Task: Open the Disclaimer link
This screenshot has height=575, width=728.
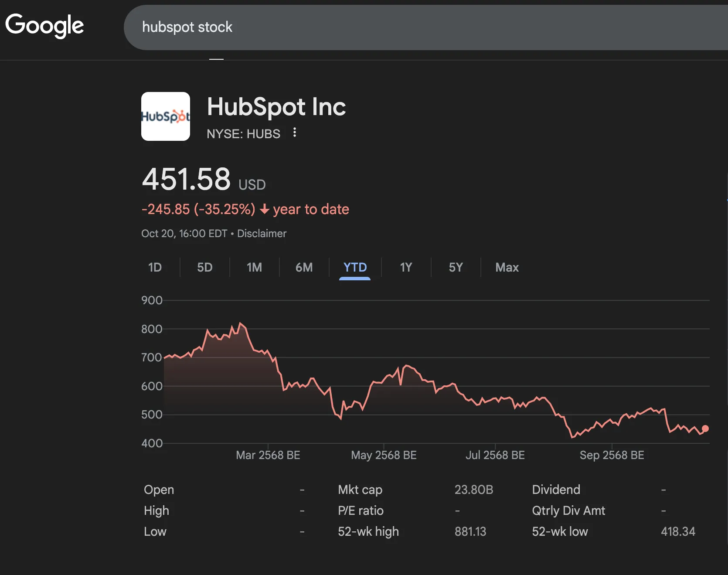Action: point(262,234)
